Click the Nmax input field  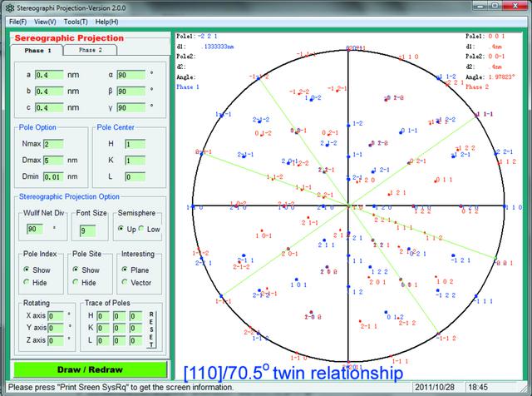53,144
